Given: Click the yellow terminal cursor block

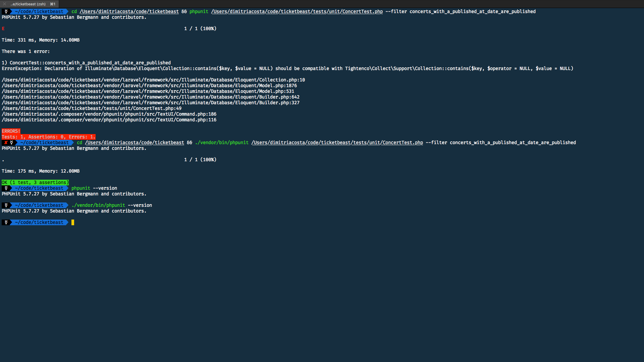Looking at the screenshot, I should (73, 222).
